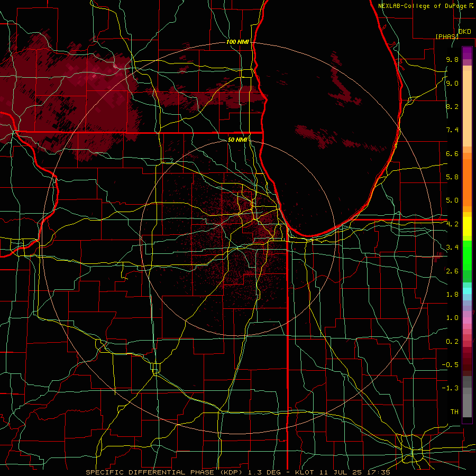Image resolution: width=476 pixels, height=476 pixels.
Task: Click the 1.0 scale value
Action: (x=452, y=318)
